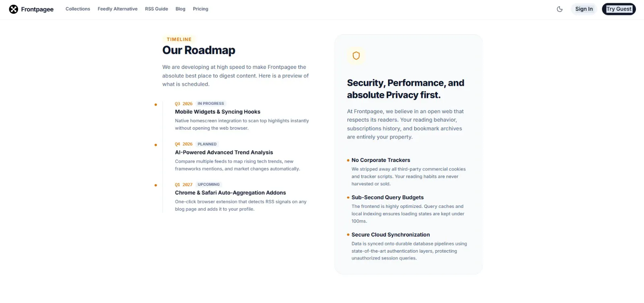This screenshot has height=303, width=644.
Task: Click the "Q4 2026" date label
Action: (x=184, y=144)
